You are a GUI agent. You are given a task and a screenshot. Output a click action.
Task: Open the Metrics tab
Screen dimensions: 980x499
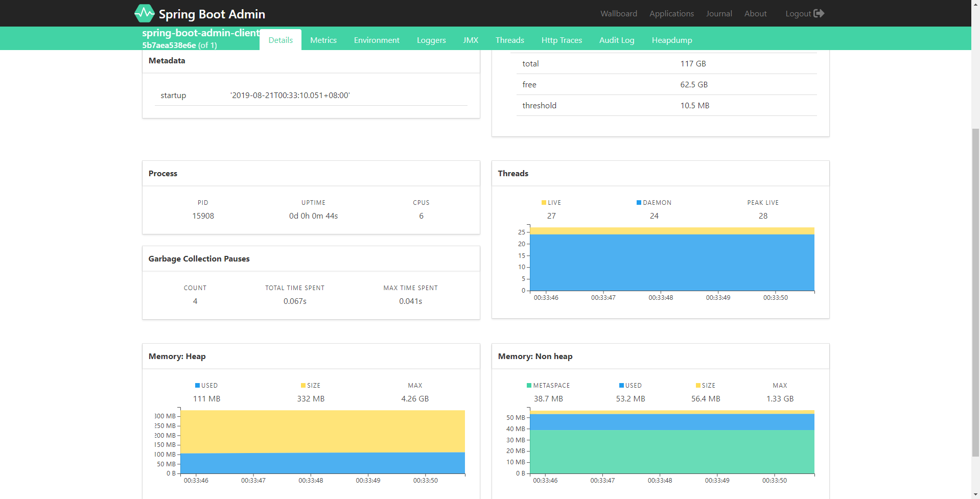pyautogui.click(x=323, y=40)
